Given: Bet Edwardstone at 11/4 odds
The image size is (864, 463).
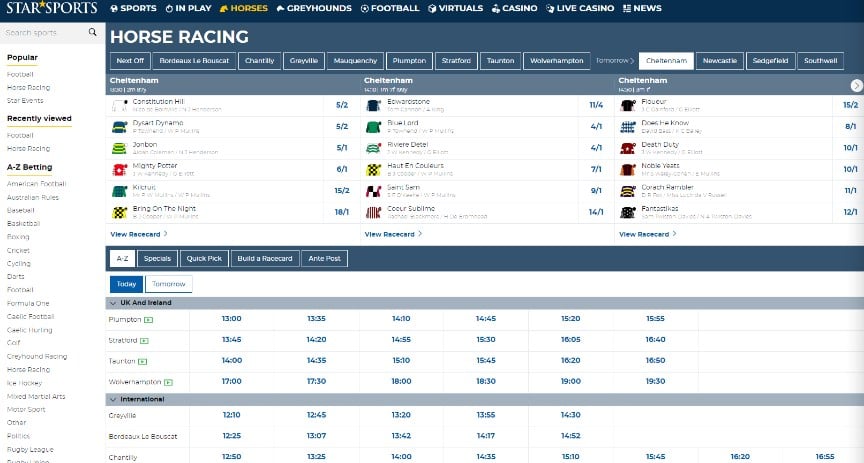Looking at the screenshot, I should tap(596, 105).
